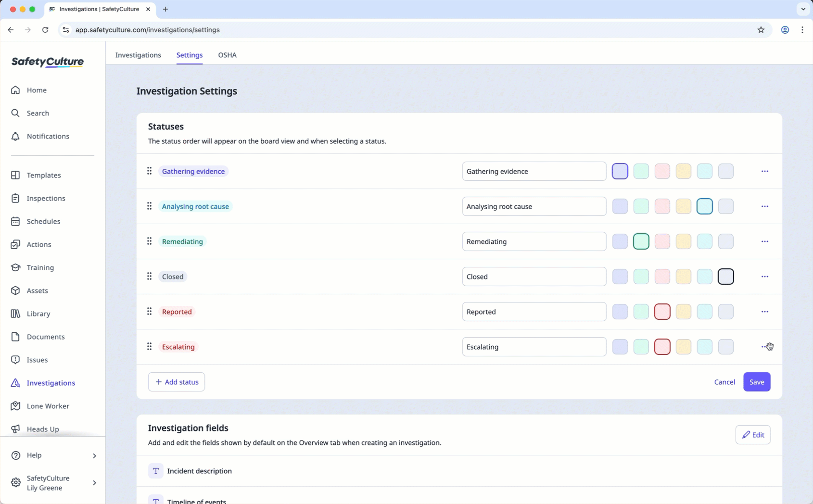Select the Settings tab

190,55
